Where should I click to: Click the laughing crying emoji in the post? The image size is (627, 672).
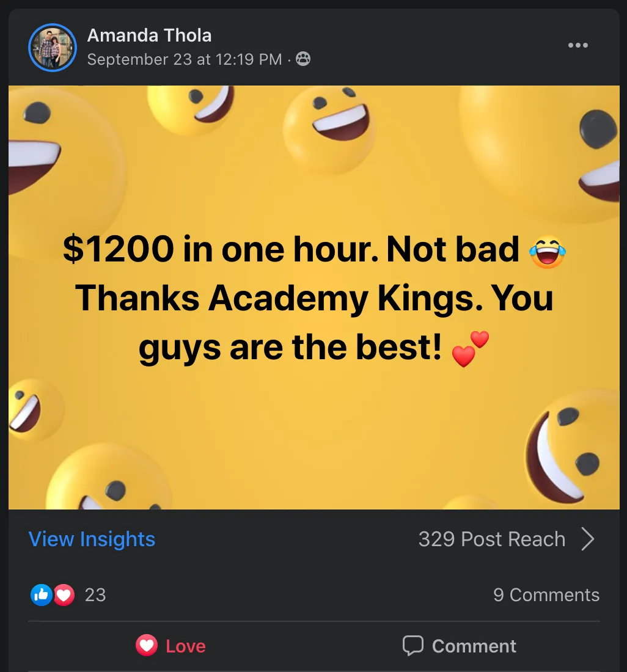pyautogui.click(x=548, y=252)
